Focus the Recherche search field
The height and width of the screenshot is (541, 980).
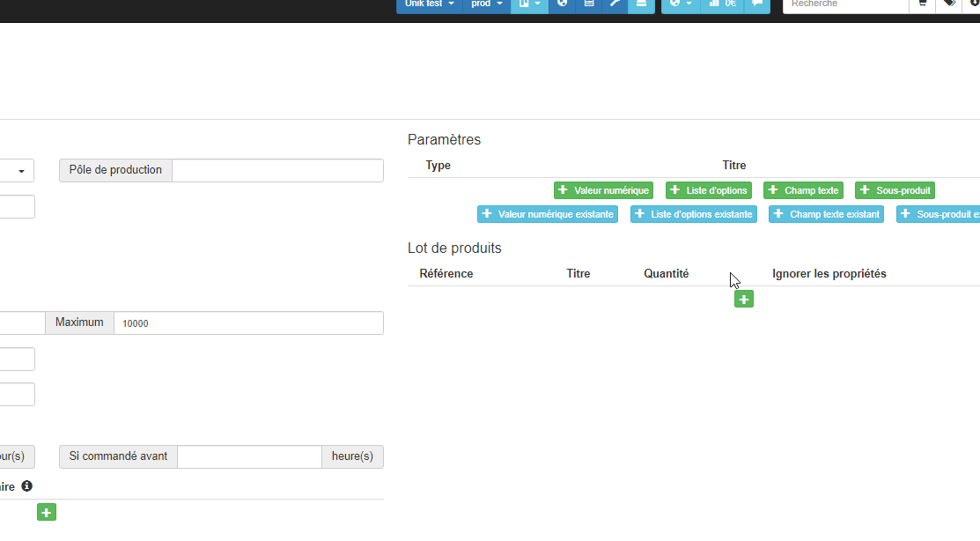(844, 4)
